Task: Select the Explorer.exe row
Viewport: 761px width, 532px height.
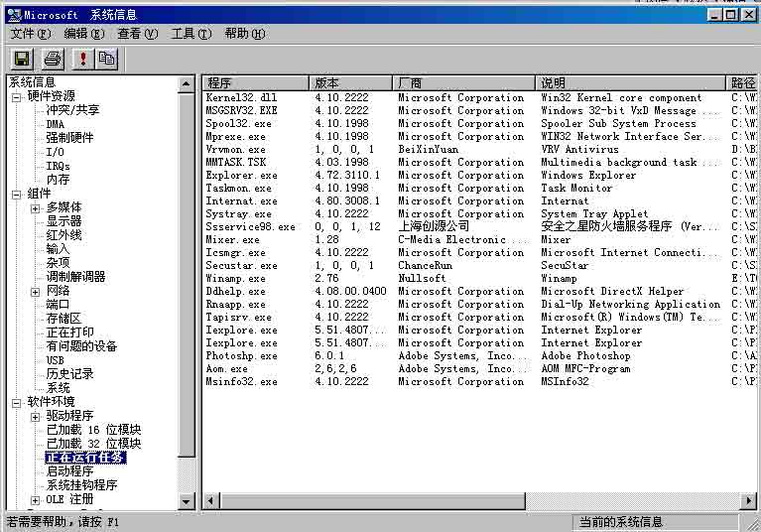Action: (479, 175)
